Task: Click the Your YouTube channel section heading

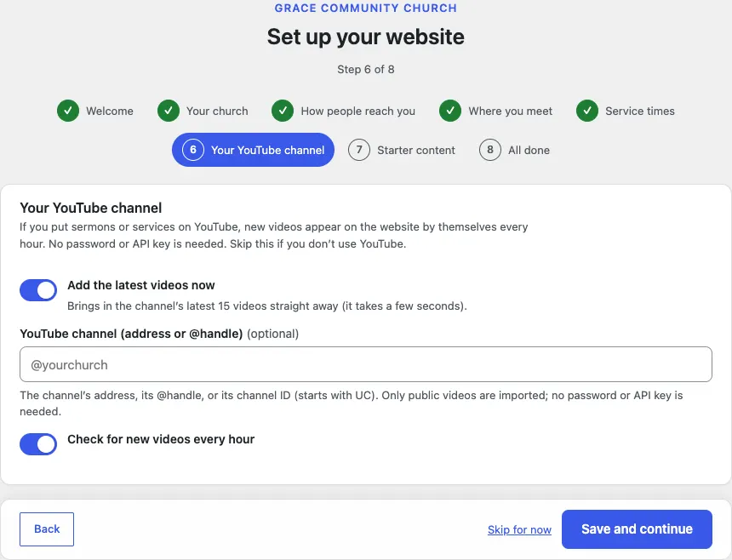Action: coord(90,208)
